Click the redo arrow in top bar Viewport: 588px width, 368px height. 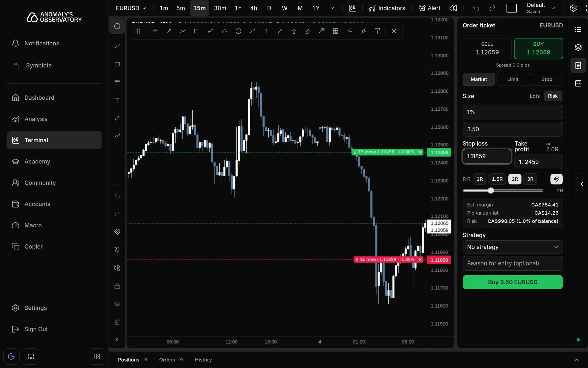click(492, 8)
